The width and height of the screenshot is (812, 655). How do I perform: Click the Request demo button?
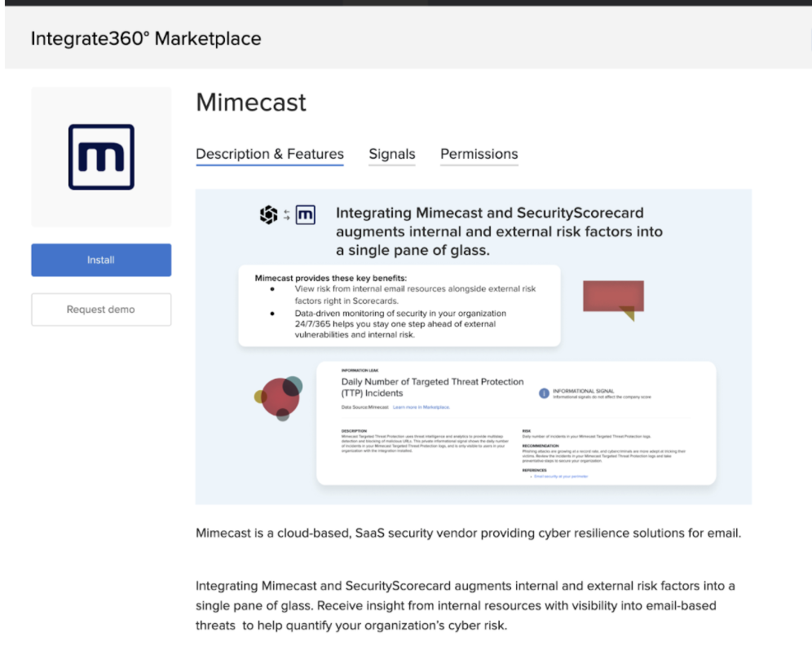coord(101,310)
